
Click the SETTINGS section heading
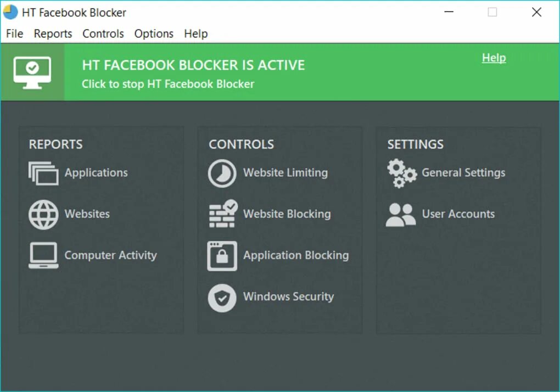pos(416,144)
